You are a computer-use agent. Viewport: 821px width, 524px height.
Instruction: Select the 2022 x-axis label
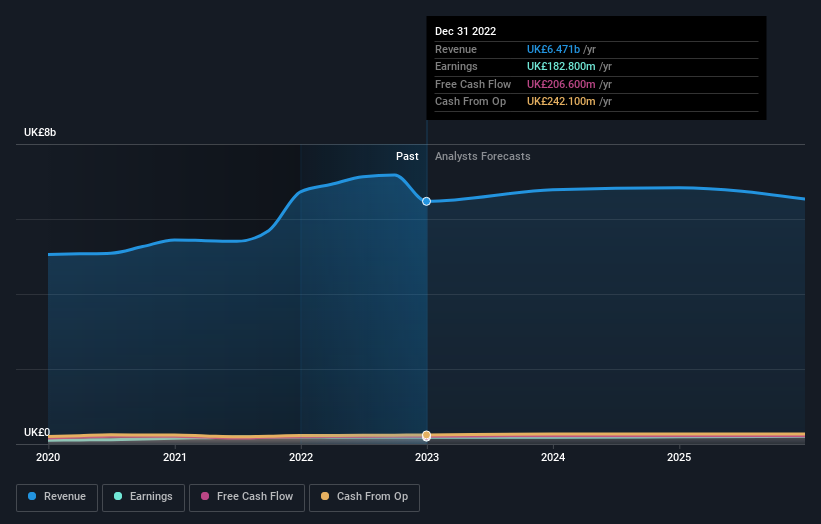click(x=301, y=458)
